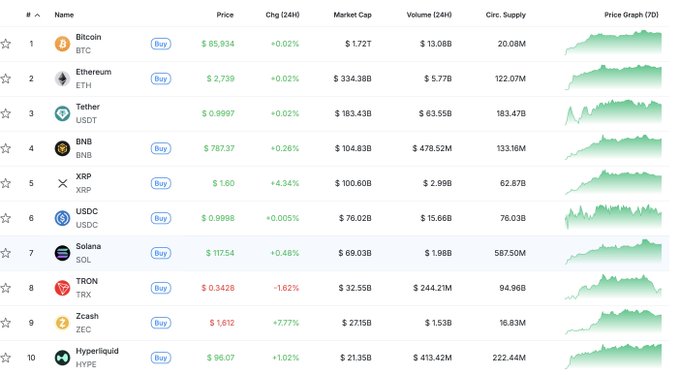Open USDC 7-day price graph

click(x=613, y=217)
